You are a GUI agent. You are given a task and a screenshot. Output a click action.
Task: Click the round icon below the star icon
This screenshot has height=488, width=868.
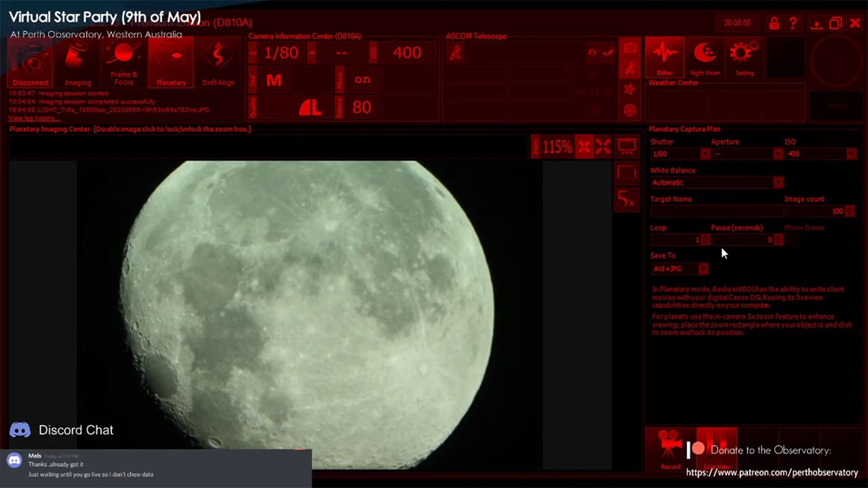tap(630, 110)
